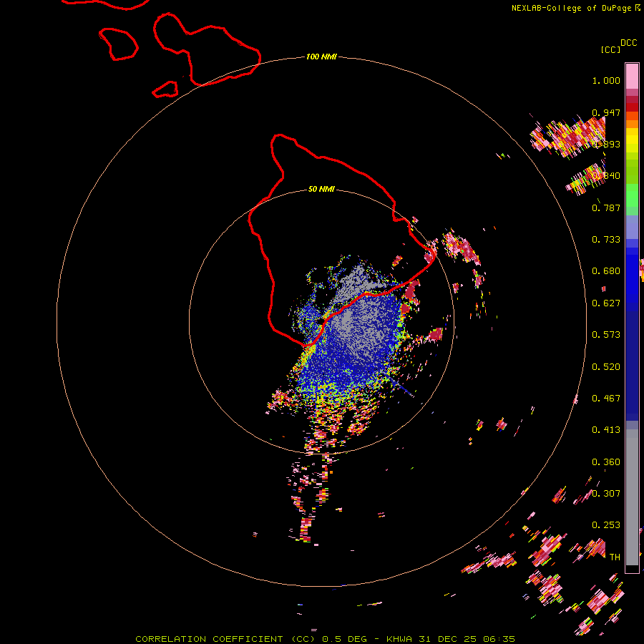Viewport: 644px width, 644px height.
Task: Pick the large gray segment of the color bar
Action: coord(632,497)
